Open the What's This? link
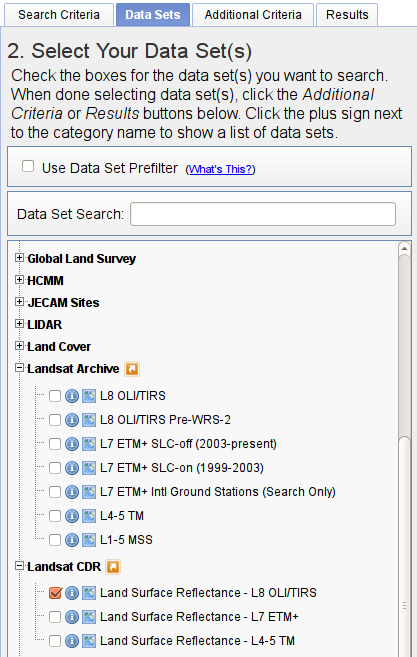This screenshot has height=657, width=417. coord(220,169)
